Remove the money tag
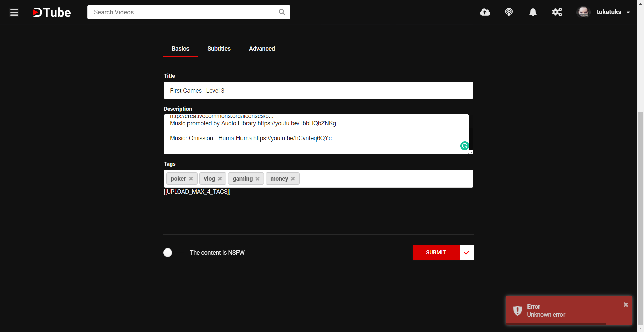 (x=293, y=179)
